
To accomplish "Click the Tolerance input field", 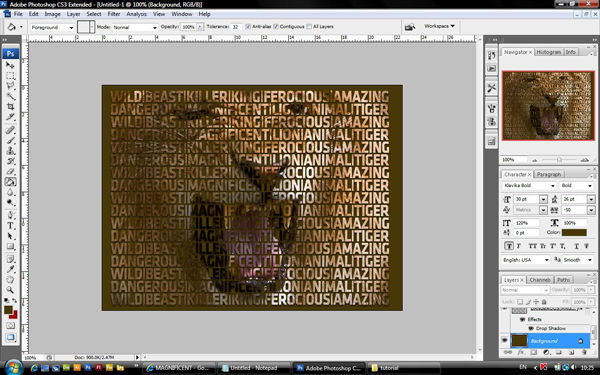I will [236, 27].
